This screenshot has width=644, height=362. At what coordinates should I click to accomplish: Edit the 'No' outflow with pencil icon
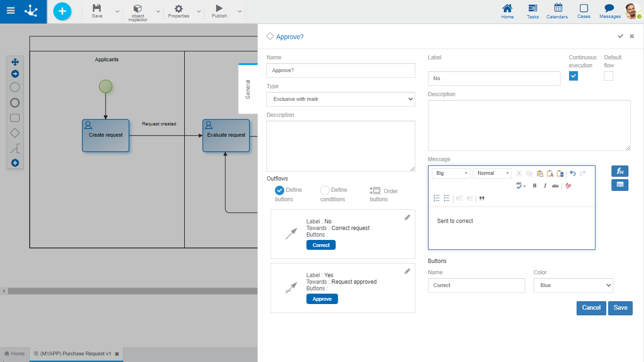coord(407,217)
